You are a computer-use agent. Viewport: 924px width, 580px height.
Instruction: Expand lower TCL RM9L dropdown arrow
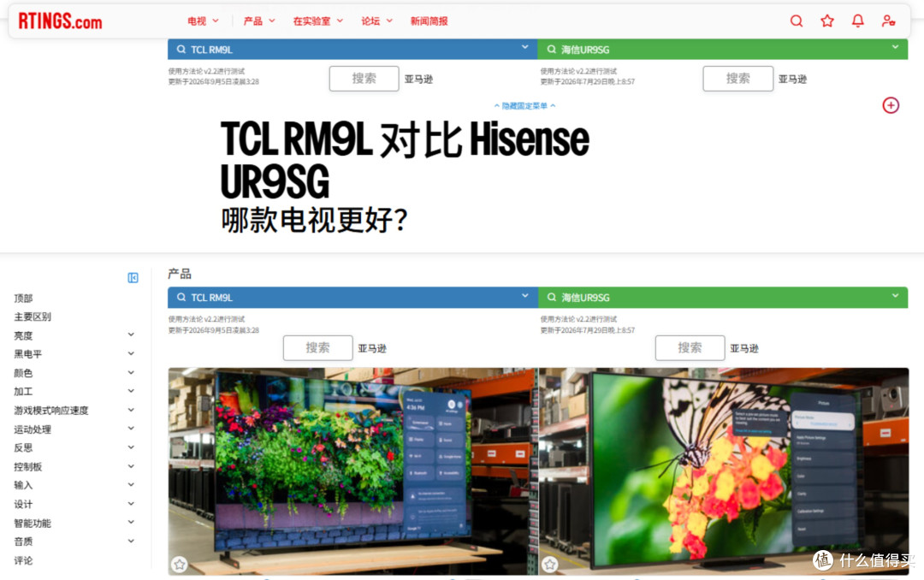click(x=524, y=295)
